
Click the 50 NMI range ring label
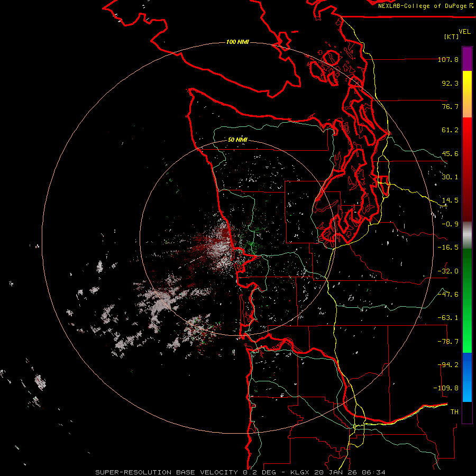[x=237, y=140]
